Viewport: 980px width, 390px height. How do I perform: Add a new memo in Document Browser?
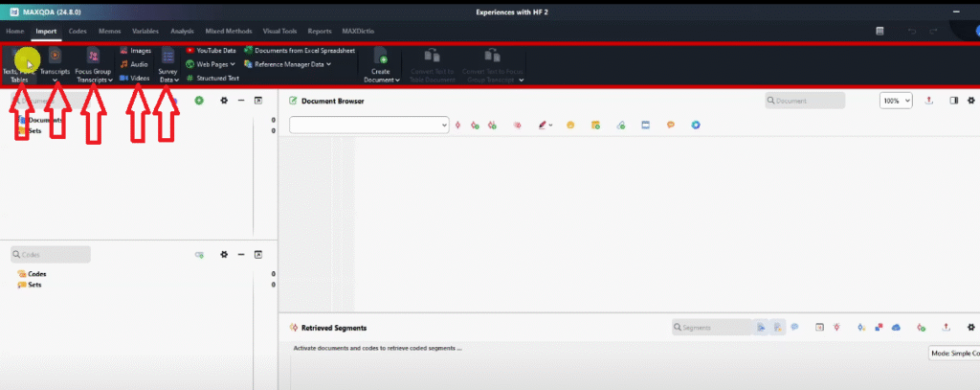click(x=595, y=126)
